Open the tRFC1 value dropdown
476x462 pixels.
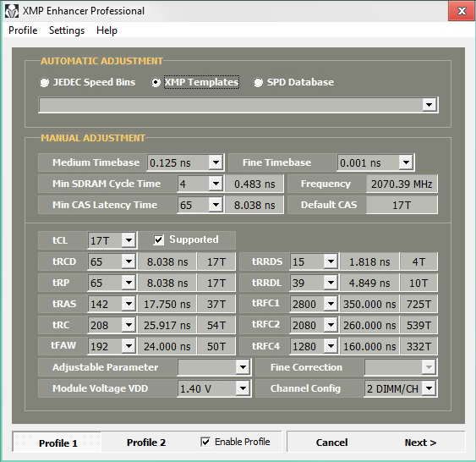(x=331, y=304)
